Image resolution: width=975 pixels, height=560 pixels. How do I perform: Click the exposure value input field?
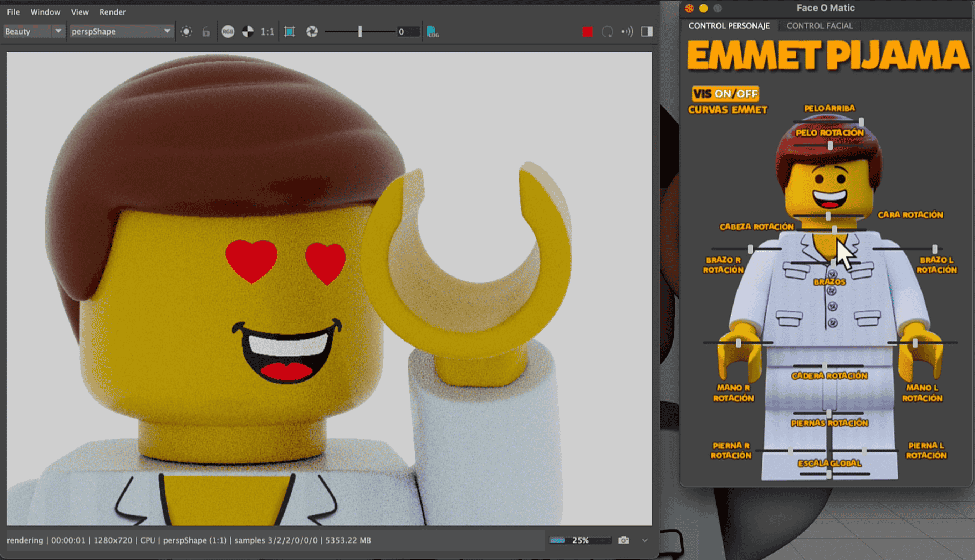408,32
